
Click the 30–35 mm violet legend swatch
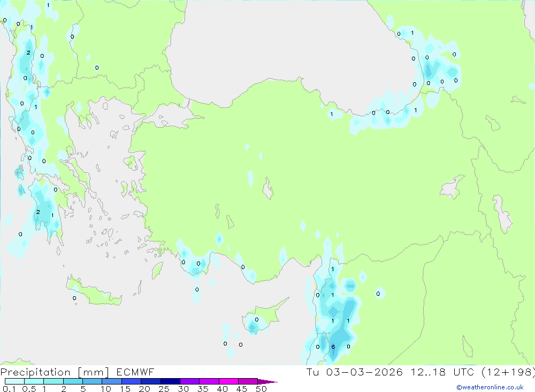(x=190, y=381)
